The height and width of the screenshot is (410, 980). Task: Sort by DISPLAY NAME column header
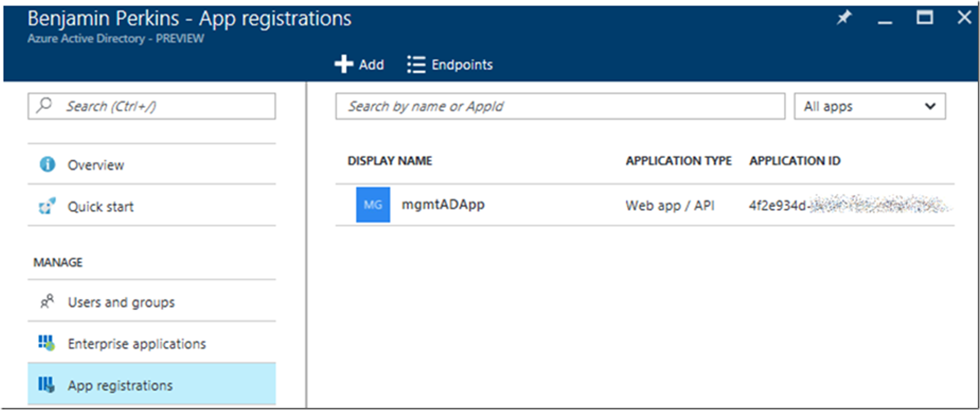coord(389,161)
